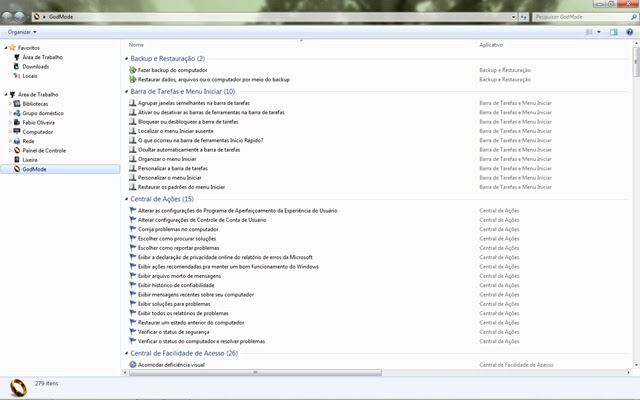Click the Computador icon in sidebar

pyautogui.click(x=17, y=131)
